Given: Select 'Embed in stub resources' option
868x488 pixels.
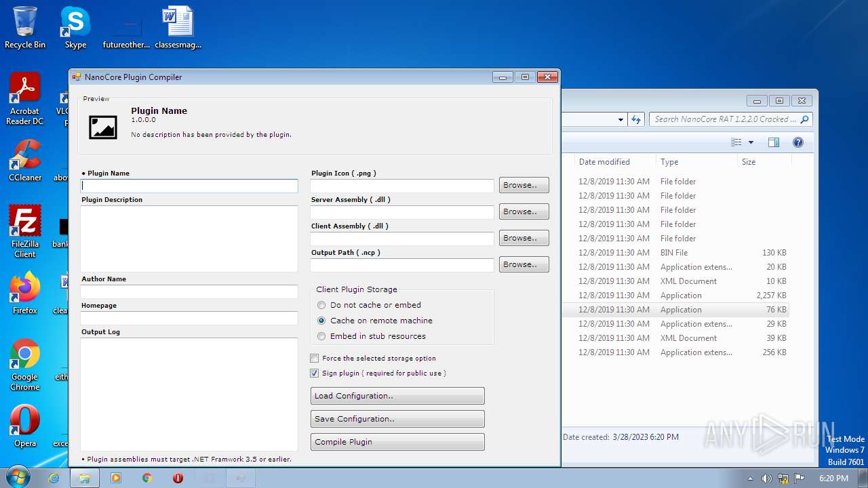Looking at the screenshot, I should (372, 336).
